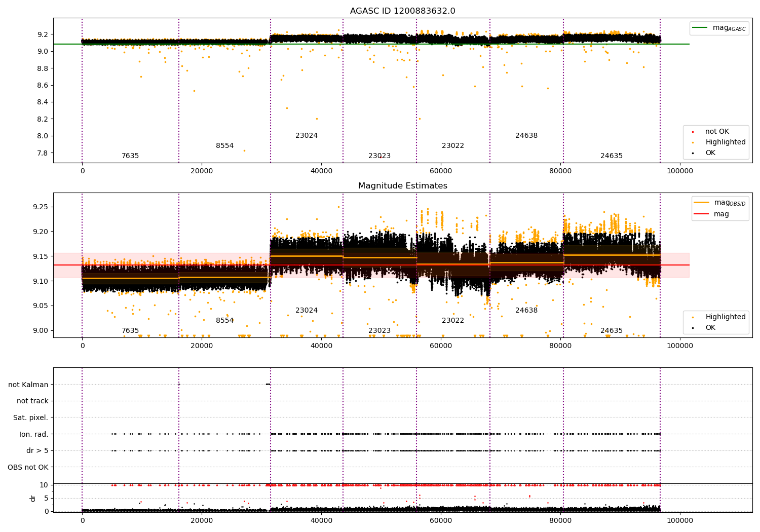
Task: Select the 40000 x-tick under top plot
Action: coord(321,171)
